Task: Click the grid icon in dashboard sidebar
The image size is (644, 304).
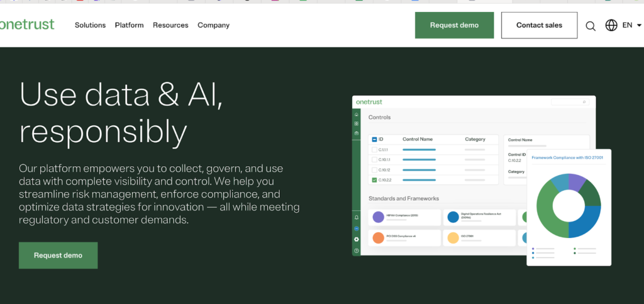Action: (357, 123)
